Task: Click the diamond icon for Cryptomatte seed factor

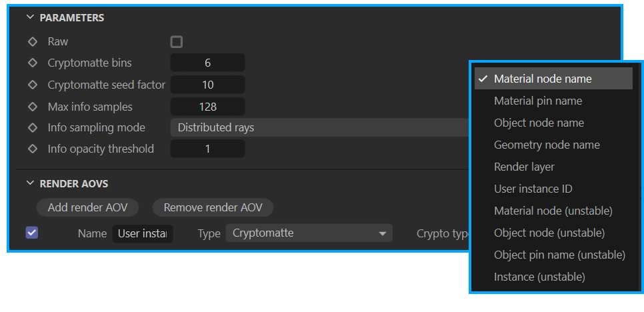Action: (x=33, y=85)
